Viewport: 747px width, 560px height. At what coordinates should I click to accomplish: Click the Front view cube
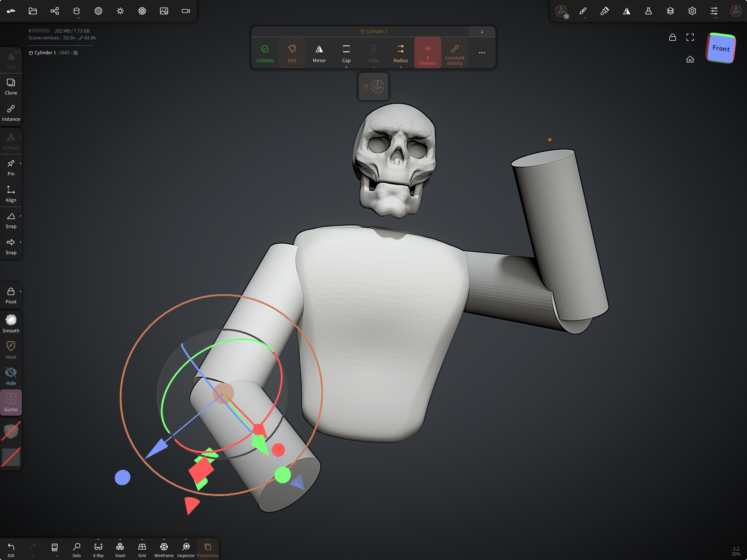721,48
